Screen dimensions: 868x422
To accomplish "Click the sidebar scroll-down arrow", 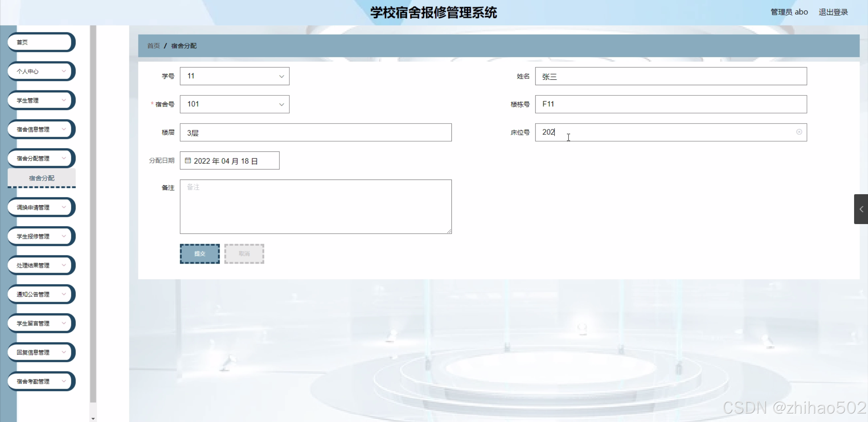I will [93, 419].
